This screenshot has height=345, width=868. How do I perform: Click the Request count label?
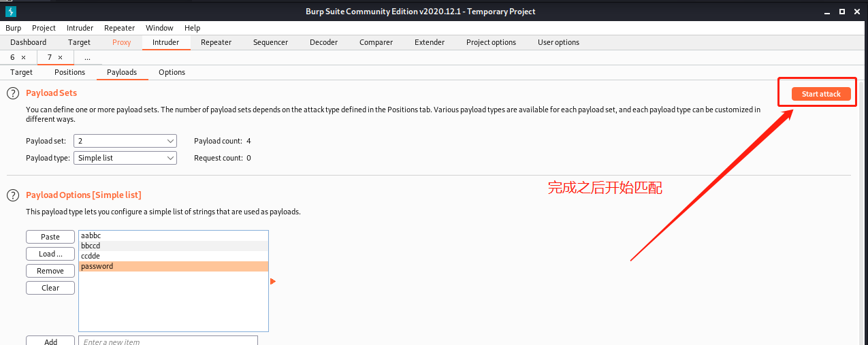pyautogui.click(x=218, y=158)
